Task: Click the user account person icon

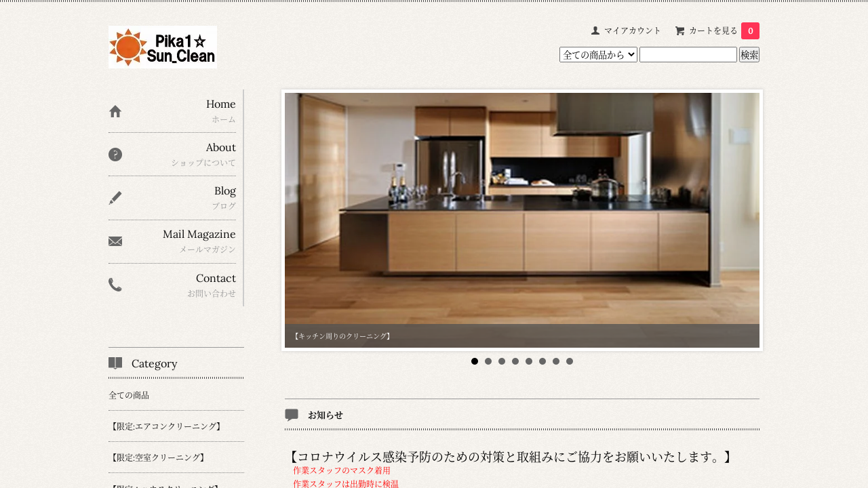Action: (x=595, y=30)
